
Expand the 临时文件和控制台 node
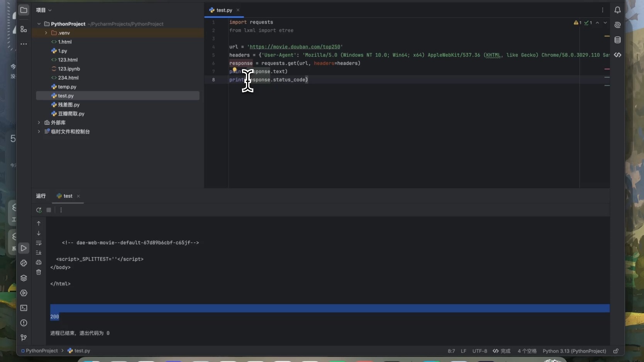point(39,132)
